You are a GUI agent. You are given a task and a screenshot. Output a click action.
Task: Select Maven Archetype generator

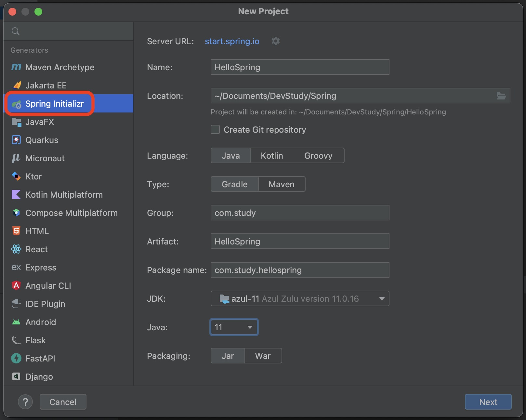point(68,67)
